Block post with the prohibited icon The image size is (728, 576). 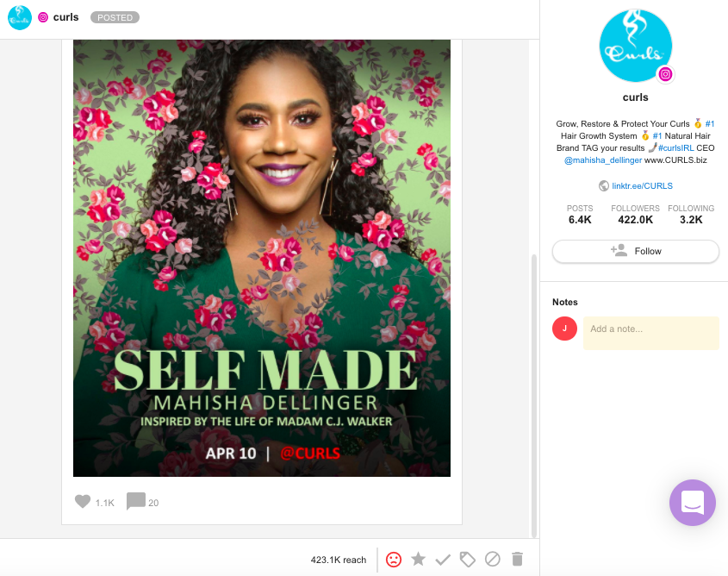pyautogui.click(x=493, y=559)
